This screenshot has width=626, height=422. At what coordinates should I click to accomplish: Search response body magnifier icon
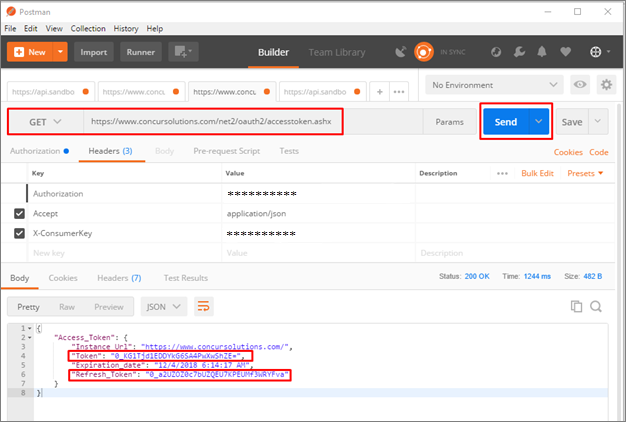596,306
